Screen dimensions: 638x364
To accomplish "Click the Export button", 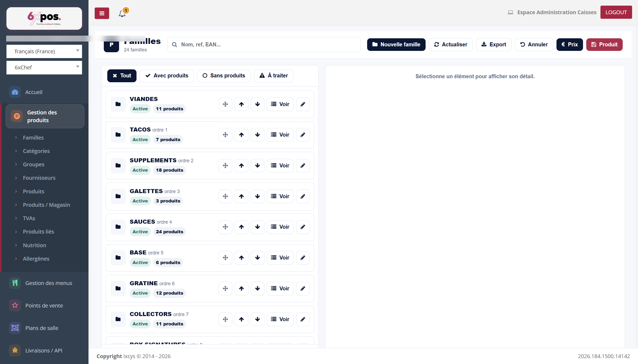I will coord(494,44).
